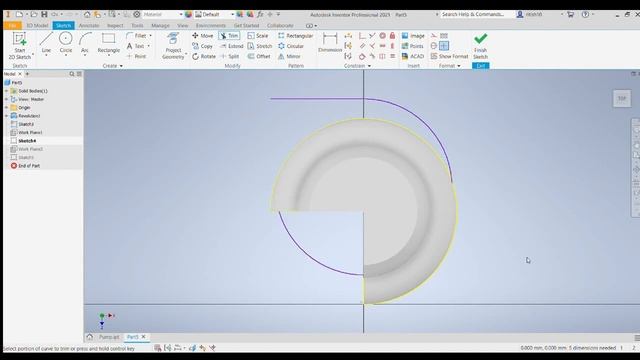Select the Scale tool
The image size is (640, 360).
click(x=258, y=36)
